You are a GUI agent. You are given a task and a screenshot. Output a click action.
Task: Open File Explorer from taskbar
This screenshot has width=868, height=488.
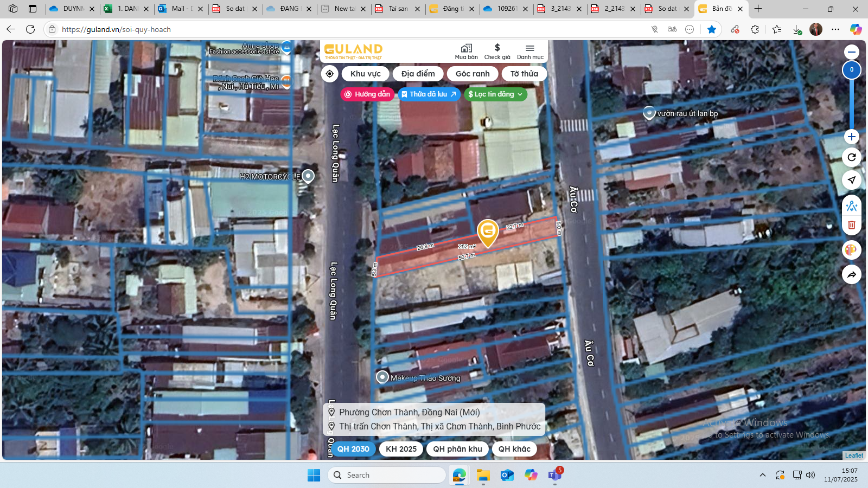click(x=483, y=475)
